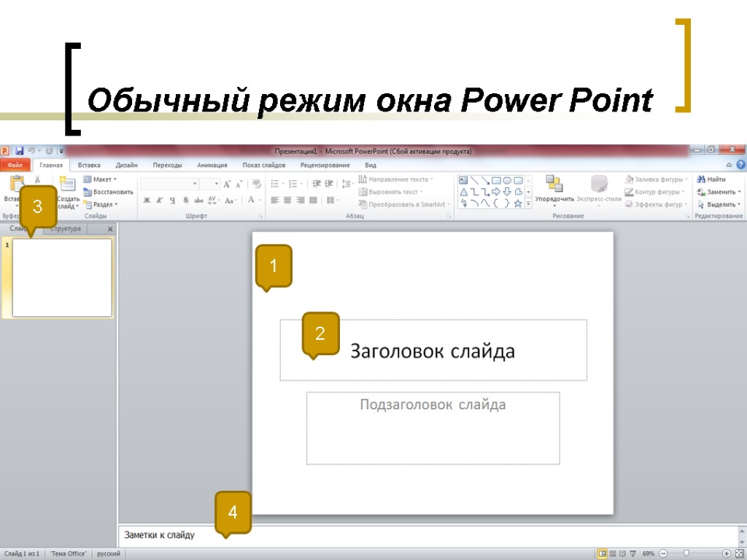The height and width of the screenshot is (560, 747).
Task: Switch to Переходы ribbon tab
Action: (x=167, y=166)
